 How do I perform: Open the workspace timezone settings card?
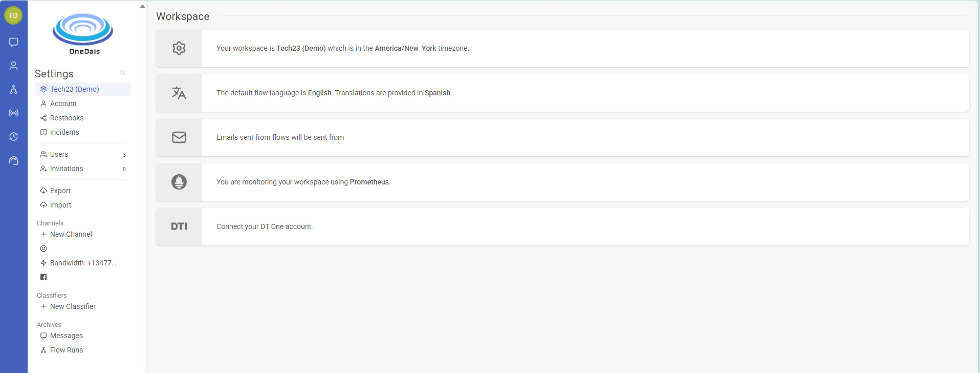(562, 48)
